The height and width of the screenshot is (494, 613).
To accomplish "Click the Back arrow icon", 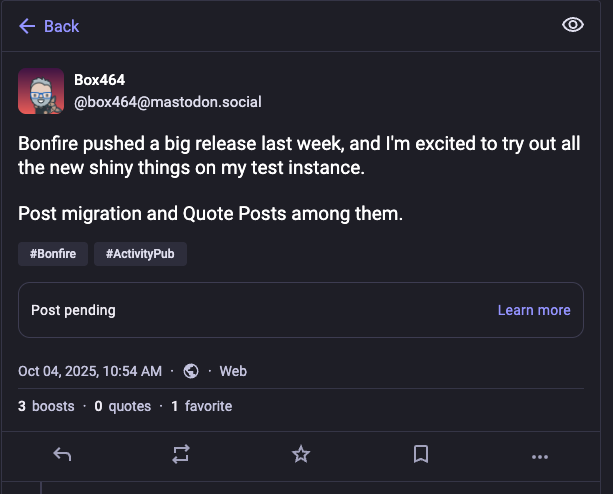I will [x=27, y=26].
